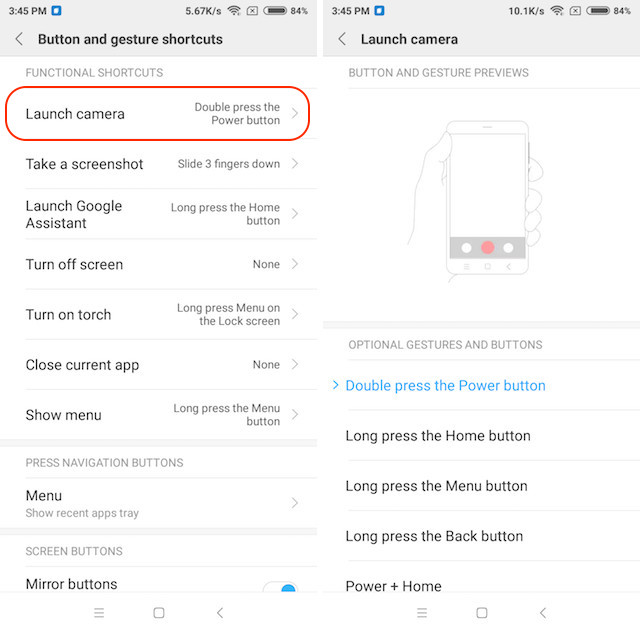Image resolution: width=640 pixels, height=634 pixels.
Task: Open Turn off screen chevron
Action: (x=295, y=264)
